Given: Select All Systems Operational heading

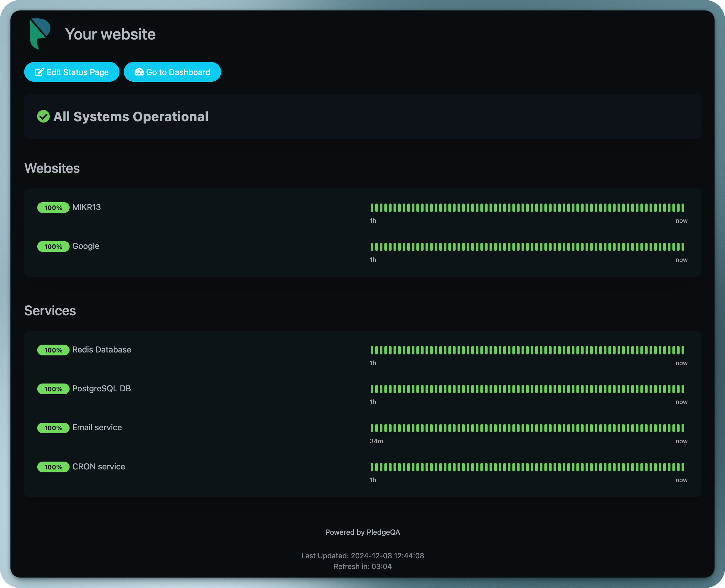Looking at the screenshot, I should pos(131,117).
